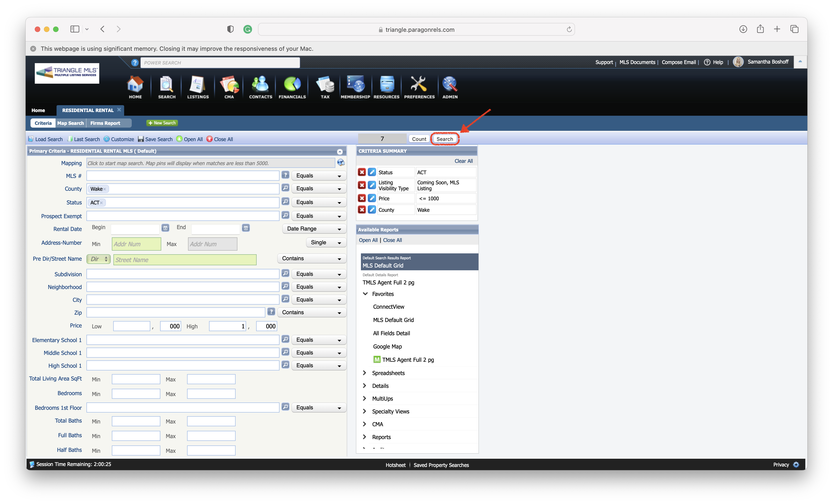Edit the Price criterion pencil icon
The width and height of the screenshot is (833, 504).
(x=371, y=198)
